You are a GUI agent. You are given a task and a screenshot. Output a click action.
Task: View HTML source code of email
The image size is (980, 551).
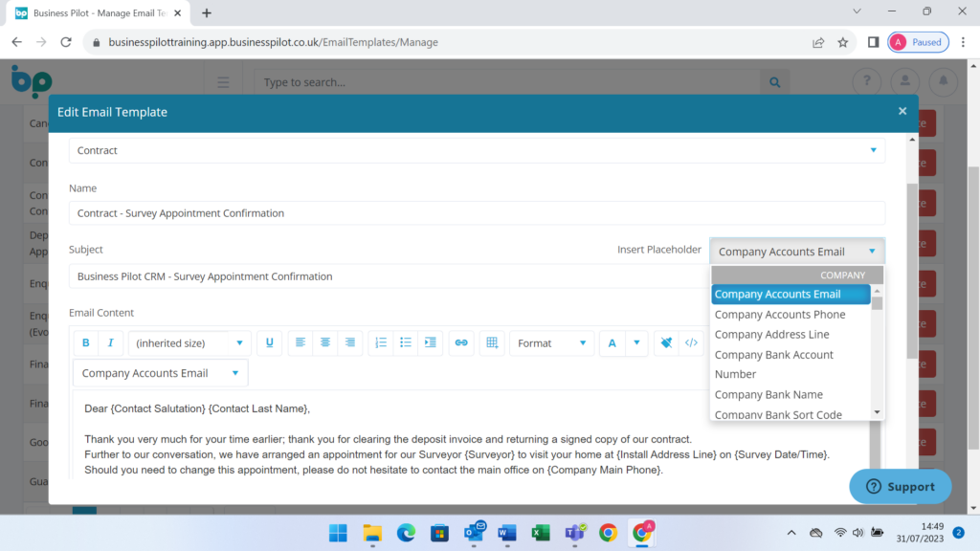pos(691,343)
